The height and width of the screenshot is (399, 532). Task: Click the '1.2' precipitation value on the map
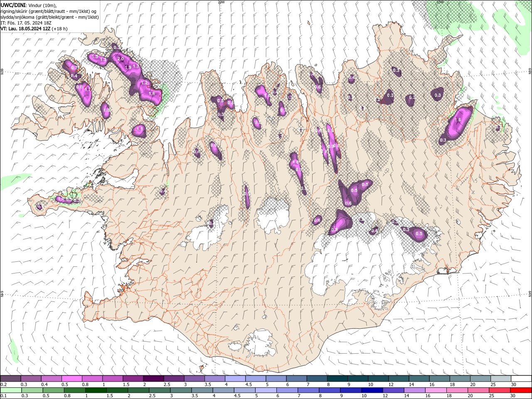click(x=145, y=83)
